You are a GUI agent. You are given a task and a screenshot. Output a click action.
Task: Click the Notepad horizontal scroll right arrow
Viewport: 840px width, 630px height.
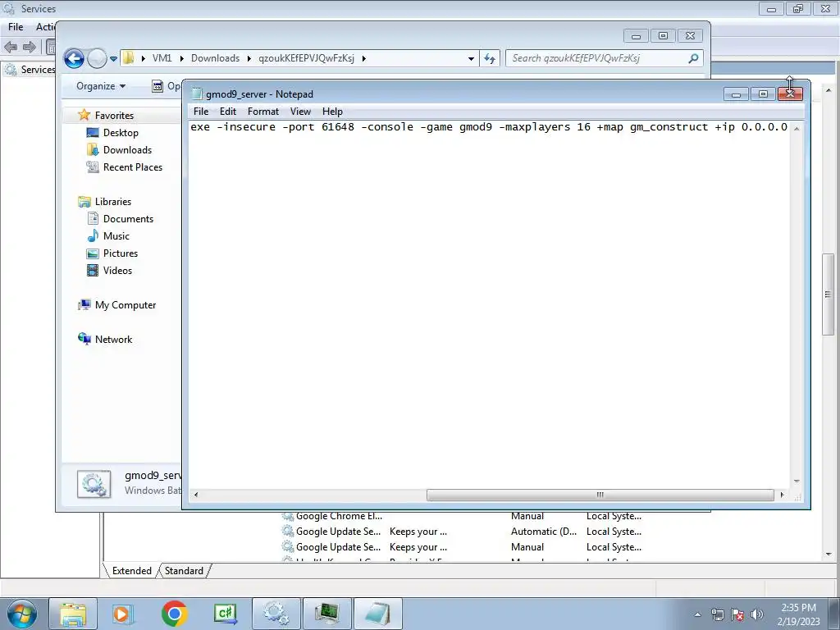coord(782,495)
